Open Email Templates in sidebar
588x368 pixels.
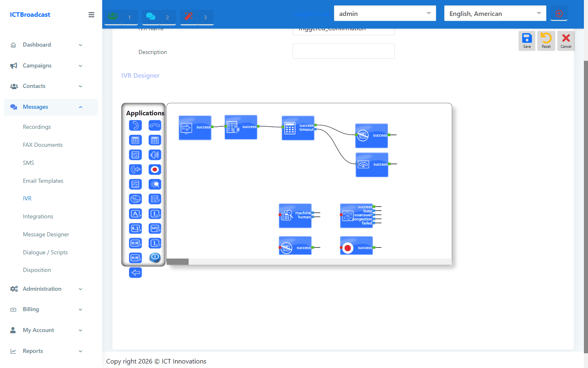coord(43,181)
